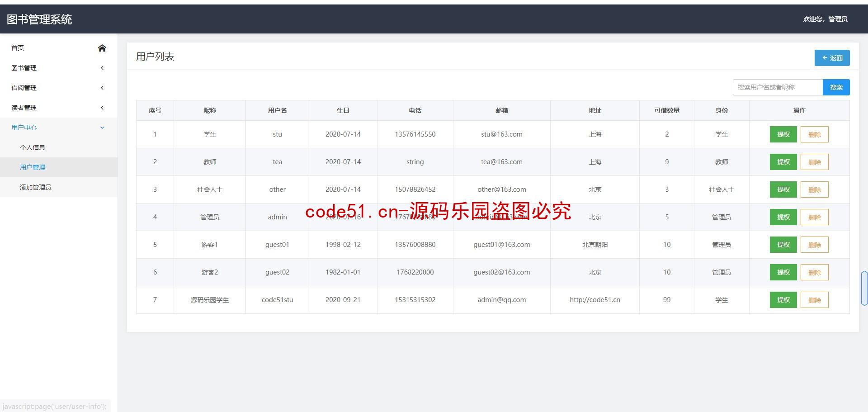
Task: Click the http://code51.cn address cell
Action: click(595, 300)
